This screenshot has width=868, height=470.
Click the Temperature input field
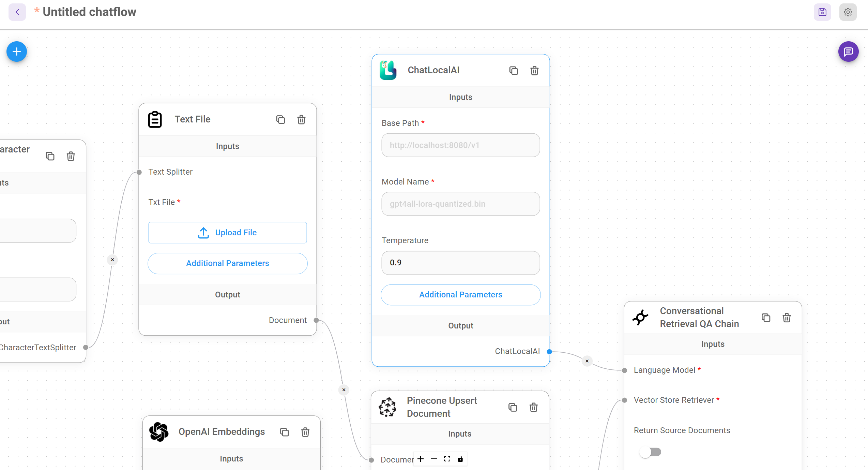coord(460,263)
